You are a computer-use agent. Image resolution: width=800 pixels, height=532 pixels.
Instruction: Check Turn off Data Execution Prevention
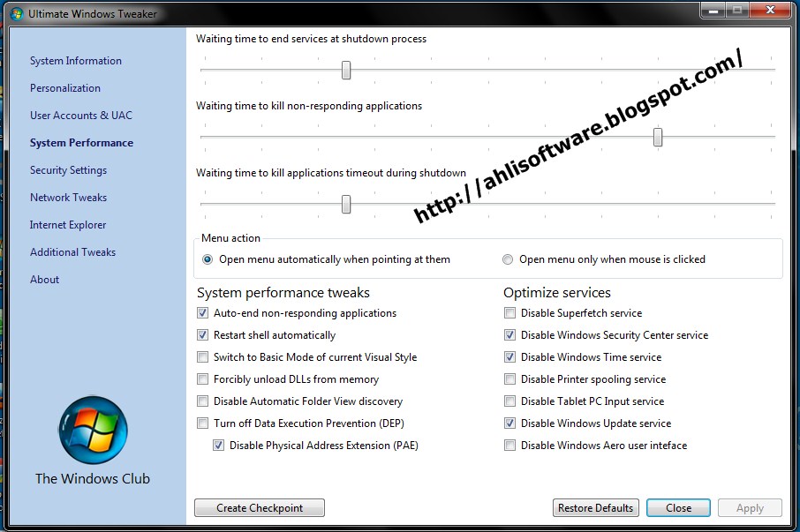[202, 423]
